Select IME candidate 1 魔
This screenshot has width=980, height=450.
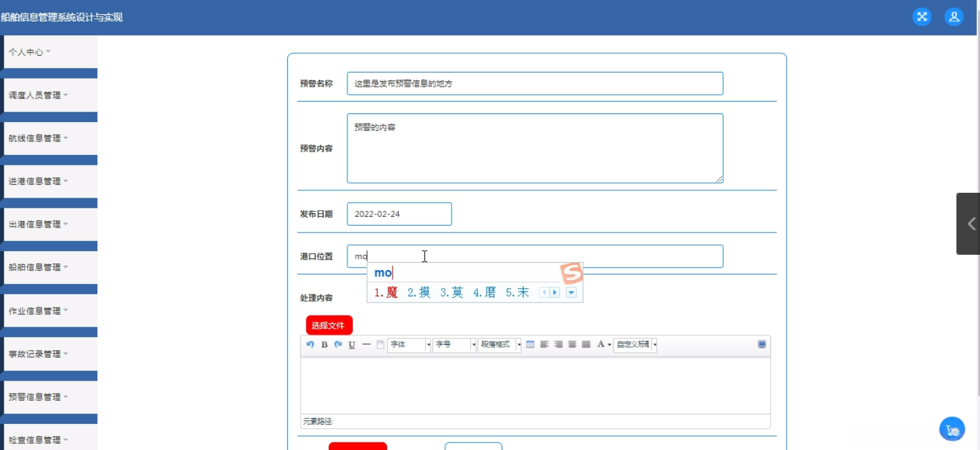pos(386,293)
